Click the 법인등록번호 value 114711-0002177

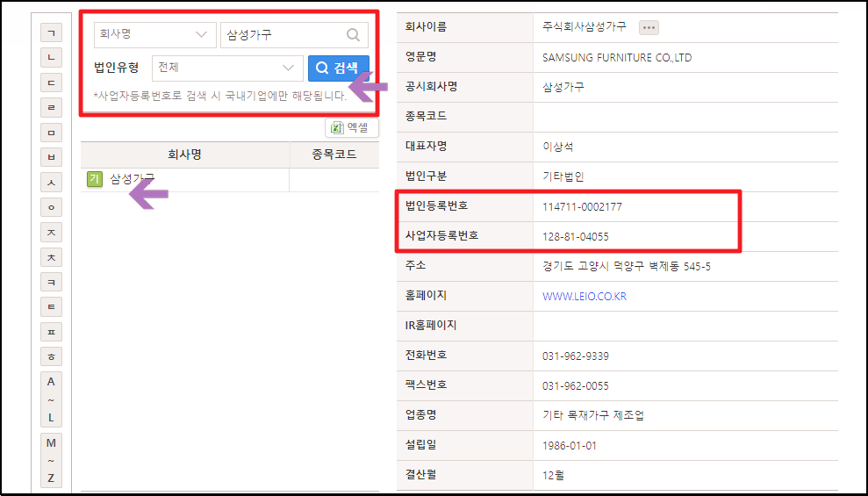point(582,207)
